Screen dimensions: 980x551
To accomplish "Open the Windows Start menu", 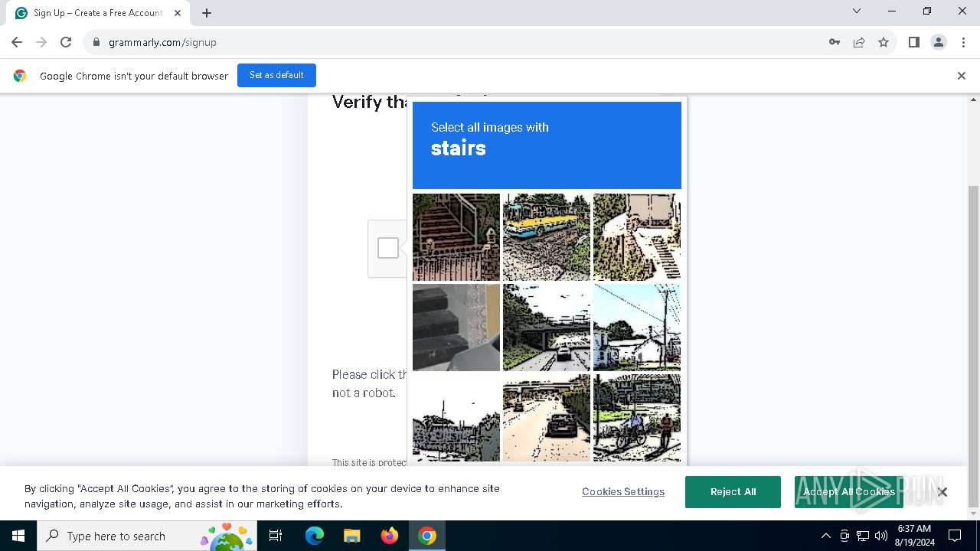I will pyautogui.click(x=18, y=536).
